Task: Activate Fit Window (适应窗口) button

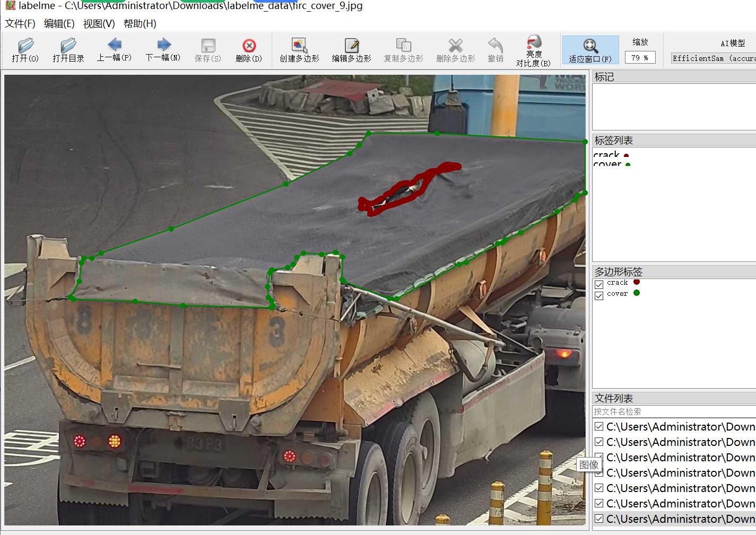Action: pyautogui.click(x=590, y=50)
